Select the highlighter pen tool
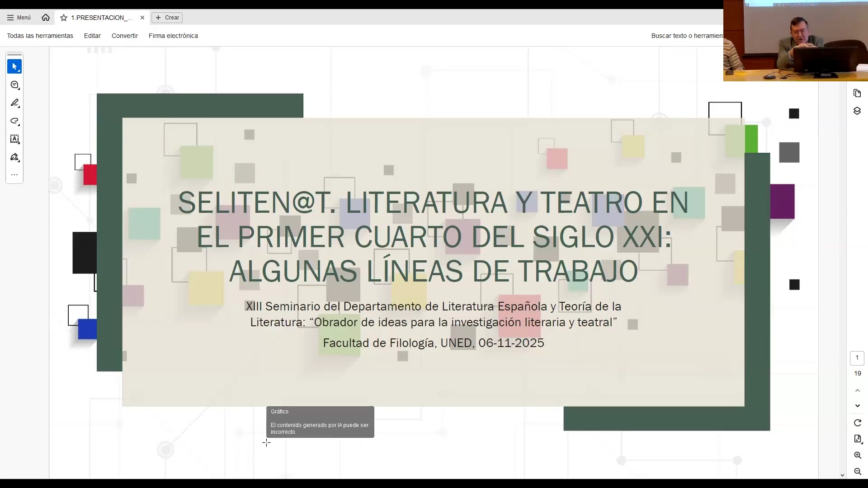 click(14, 103)
